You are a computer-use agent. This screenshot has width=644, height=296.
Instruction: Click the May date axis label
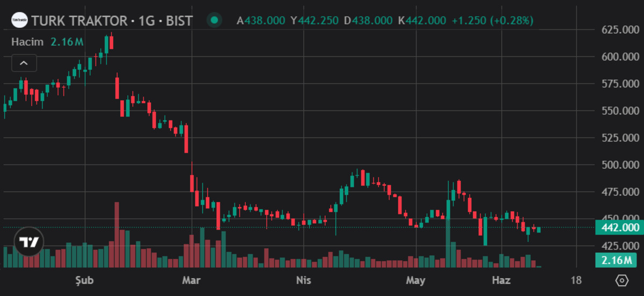[x=415, y=280]
